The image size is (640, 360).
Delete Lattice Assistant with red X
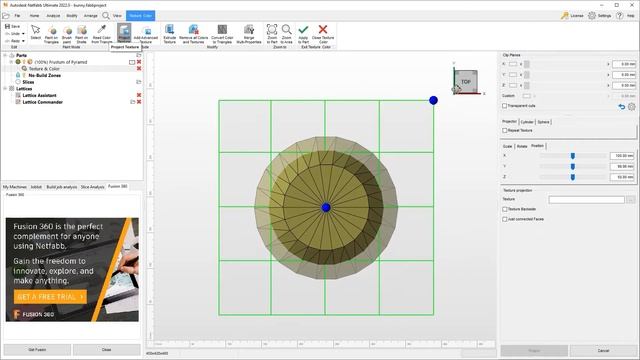pos(139,95)
